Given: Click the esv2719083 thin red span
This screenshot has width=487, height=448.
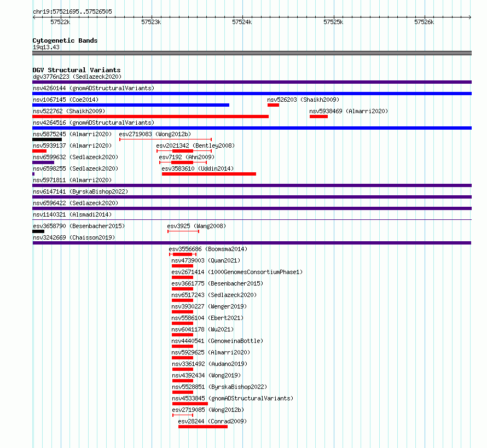Looking at the screenshot, I should (x=166, y=139).
